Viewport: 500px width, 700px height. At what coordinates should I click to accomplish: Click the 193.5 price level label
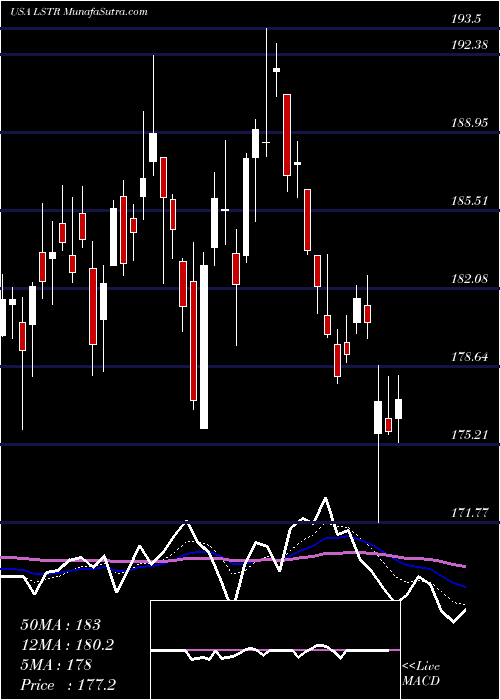[467, 19]
